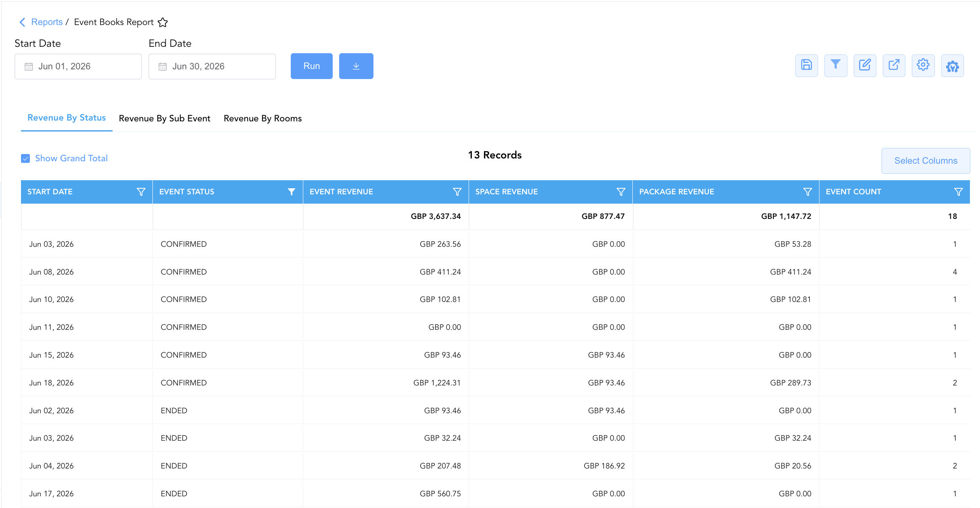Open End Date field Jun 30, 2026
The height and width of the screenshot is (508, 980).
pos(212,67)
